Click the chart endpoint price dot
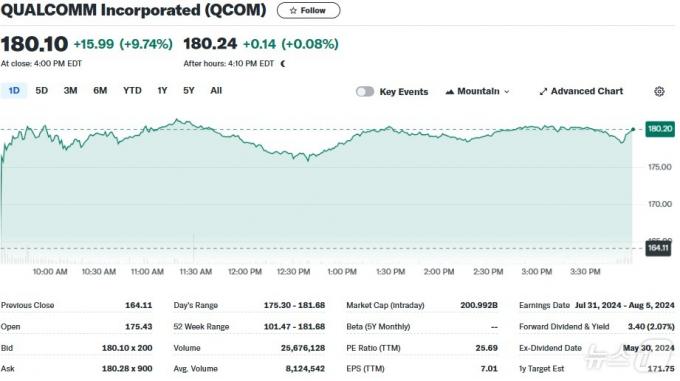Image resolution: width=680 pixels, height=381 pixels. coord(633,129)
